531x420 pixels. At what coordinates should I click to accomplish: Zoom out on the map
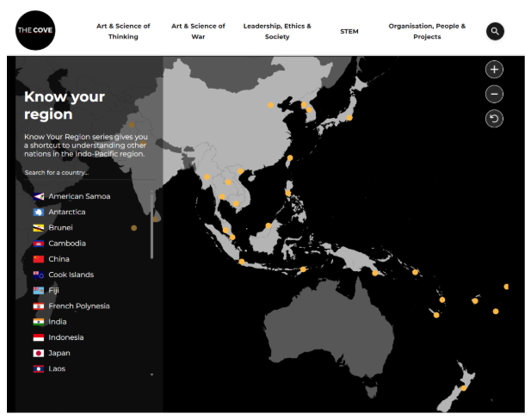[494, 94]
